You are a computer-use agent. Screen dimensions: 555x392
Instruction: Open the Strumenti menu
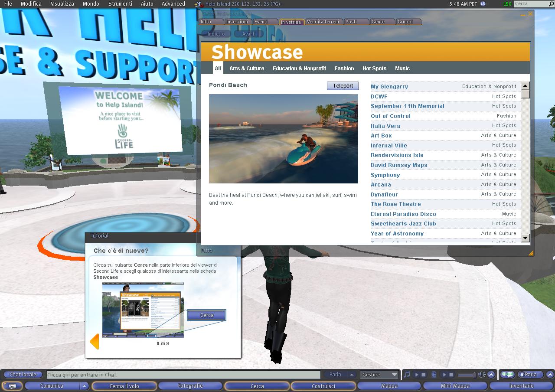coord(120,4)
